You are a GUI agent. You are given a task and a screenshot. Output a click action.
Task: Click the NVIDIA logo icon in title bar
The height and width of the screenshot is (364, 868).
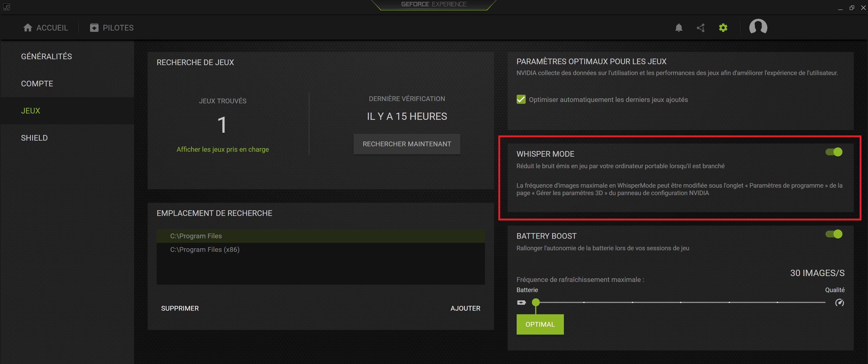[x=6, y=7]
